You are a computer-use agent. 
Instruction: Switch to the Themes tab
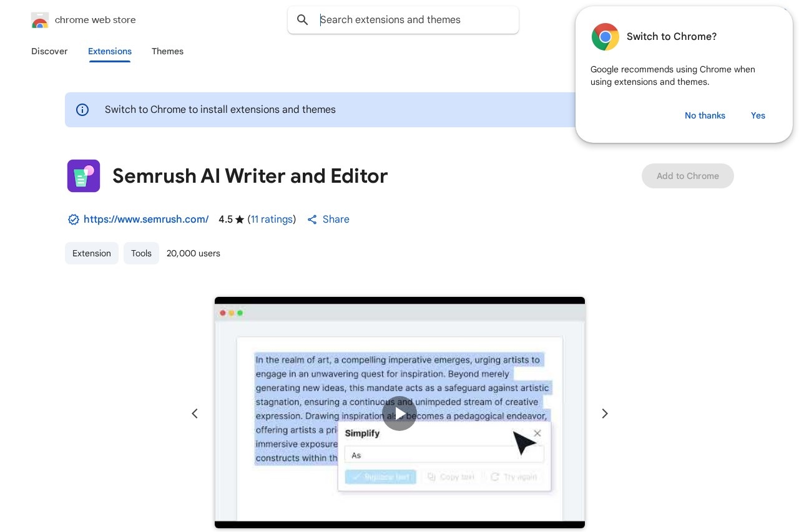click(167, 51)
